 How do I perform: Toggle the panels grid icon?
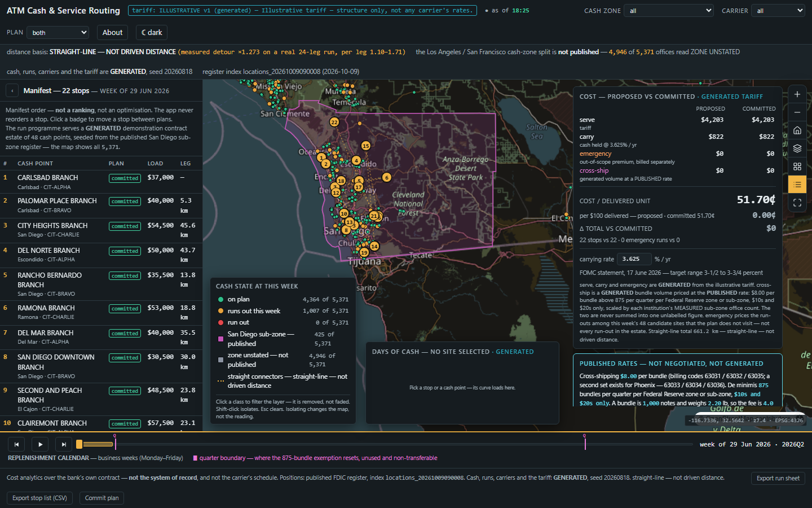point(797,167)
